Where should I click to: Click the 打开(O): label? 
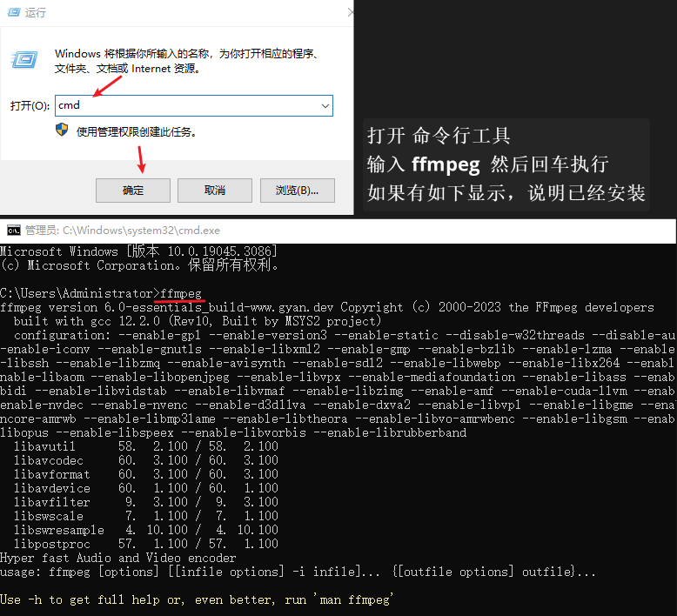click(30, 106)
